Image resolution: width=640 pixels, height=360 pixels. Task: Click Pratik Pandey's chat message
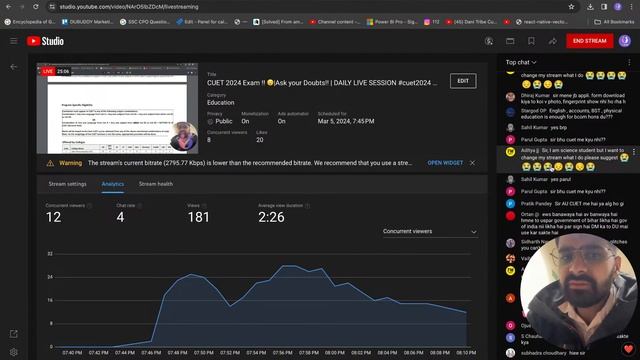pyautogui.click(x=572, y=203)
